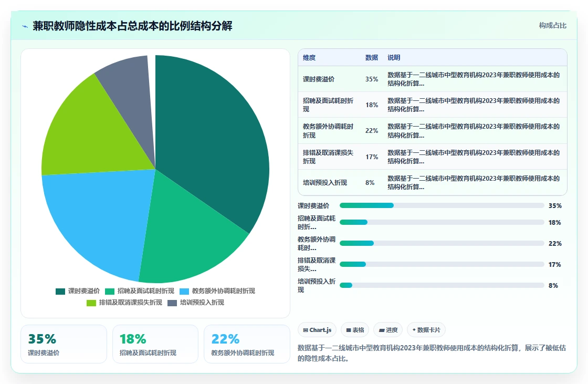The height and width of the screenshot is (384, 588).
Task: Toggle the 课时费溢价 legend color swatch
Action: coord(60,292)
